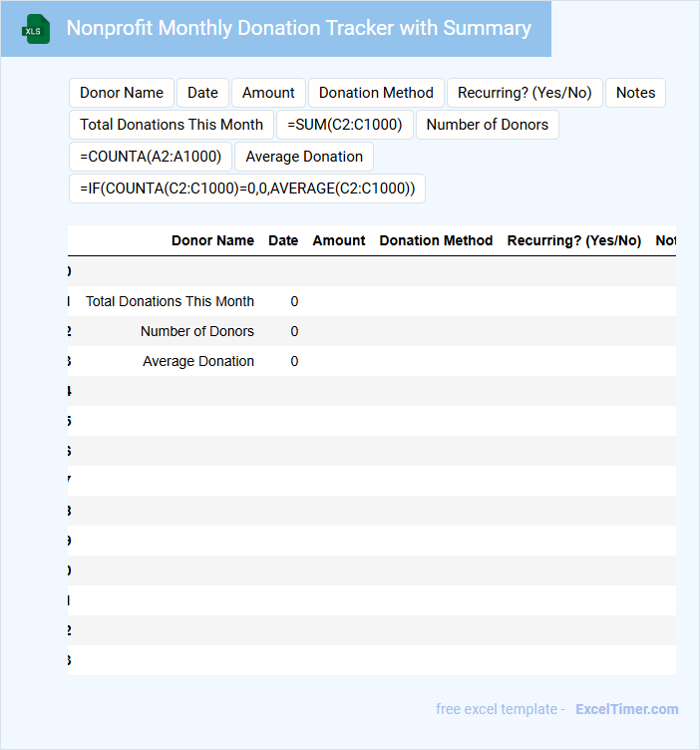Select the =COUNTA(A2:A1000) formula chip
This screenshot has height=750, width=700.
[x=151, y=157]
